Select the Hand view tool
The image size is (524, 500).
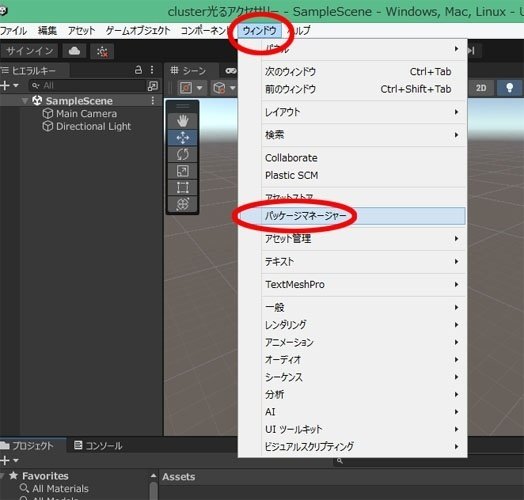pos(182,121)
